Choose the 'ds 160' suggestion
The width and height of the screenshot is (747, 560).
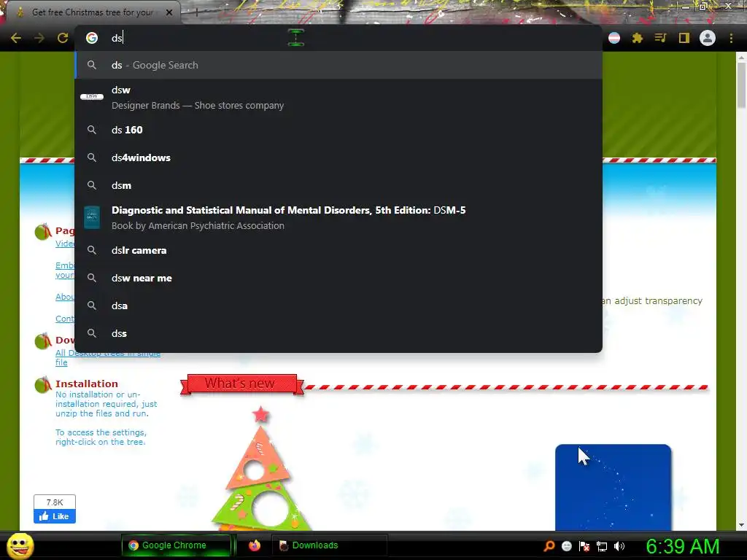pyautogui.click(x=338, y=130)
